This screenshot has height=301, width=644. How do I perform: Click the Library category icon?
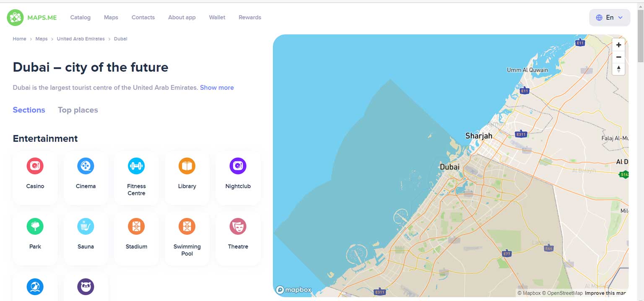tap(187, 166)
